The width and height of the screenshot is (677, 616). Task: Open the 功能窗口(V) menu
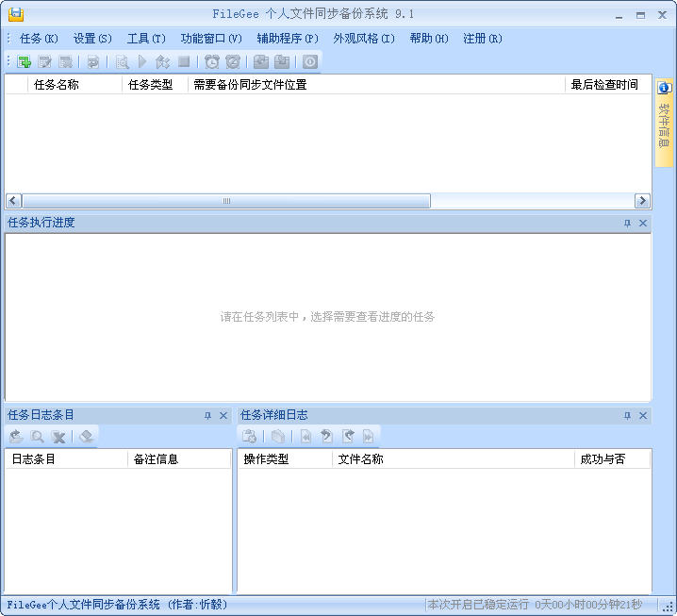tap(211, 39)
